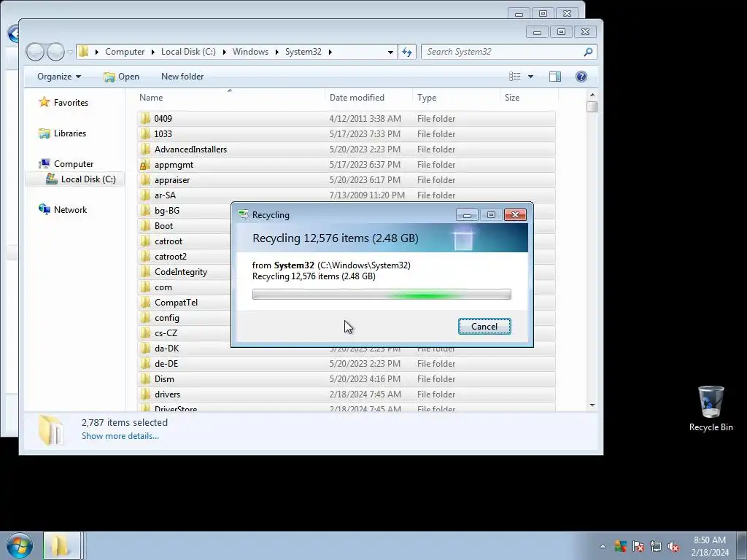The height and width of the screenshot is (560, 747).
Task: Close the Recycling dialog with X
Action: coord(515,215)
